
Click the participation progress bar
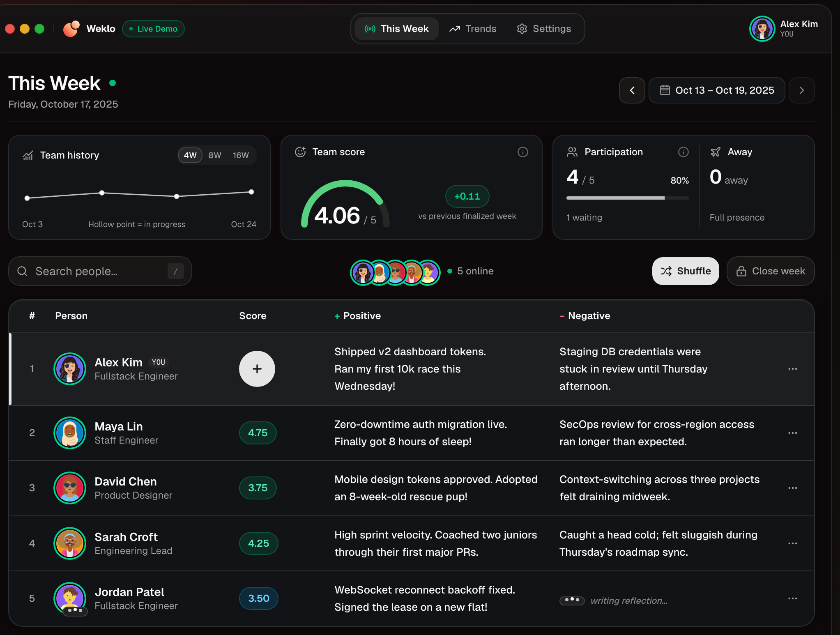pos(628,198)
